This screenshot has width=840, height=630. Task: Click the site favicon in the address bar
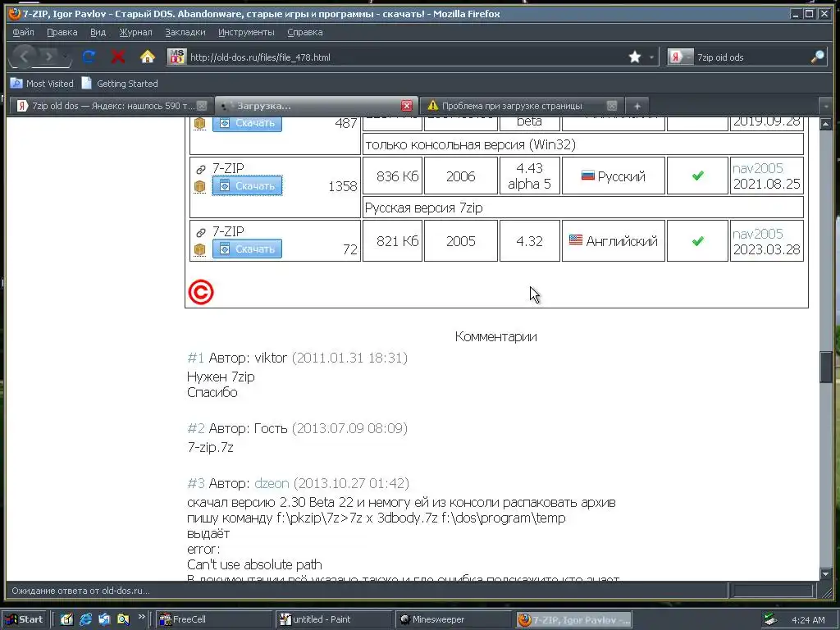[176, 57]
